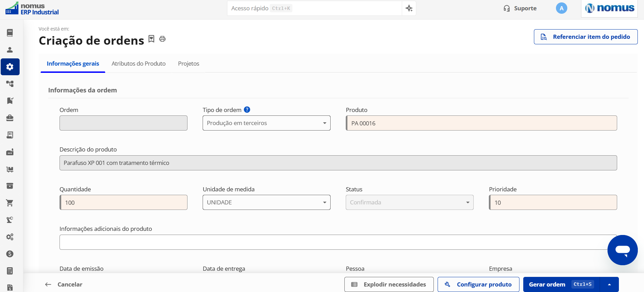Viewport: 644px width, 292px height.
Task: Open the shopping cart sidebar icon
Action: [10, 203]
